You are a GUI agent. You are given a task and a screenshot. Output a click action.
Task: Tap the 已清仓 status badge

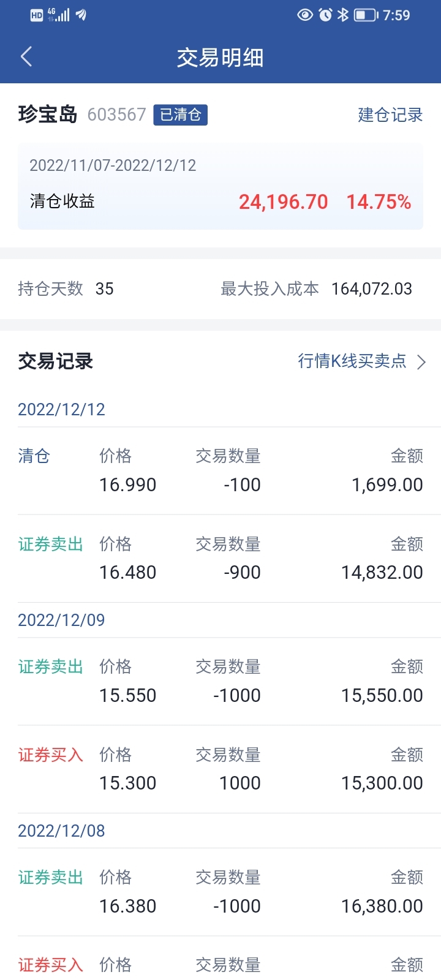180,115
